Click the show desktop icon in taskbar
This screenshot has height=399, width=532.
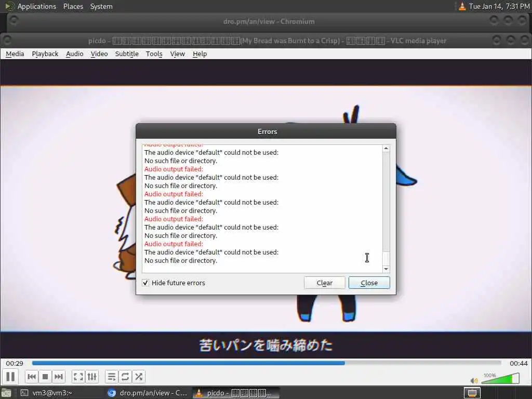6,393
